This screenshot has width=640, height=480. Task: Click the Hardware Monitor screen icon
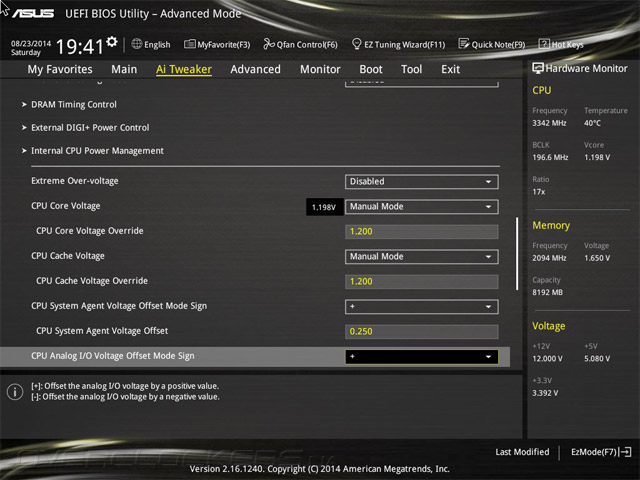pyautogui.click(x=538, y=69)
